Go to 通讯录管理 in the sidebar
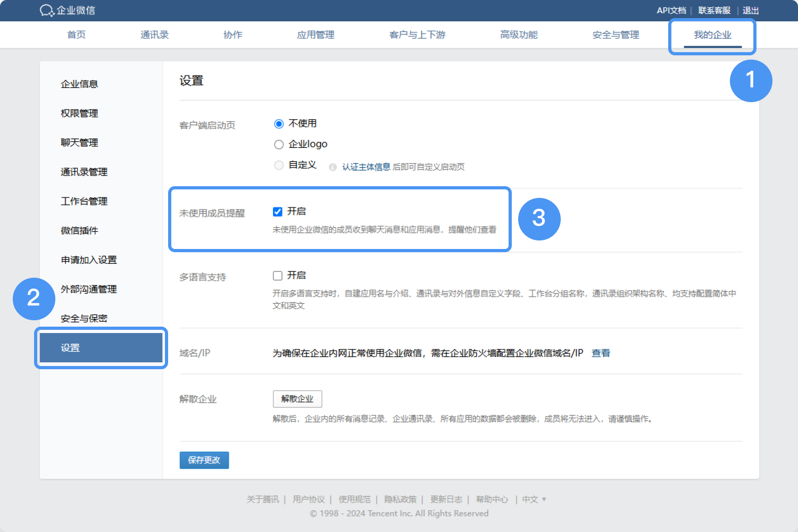The width and height of the screenshot is (798, 532). pyautogui.click(x=84, y=172)
